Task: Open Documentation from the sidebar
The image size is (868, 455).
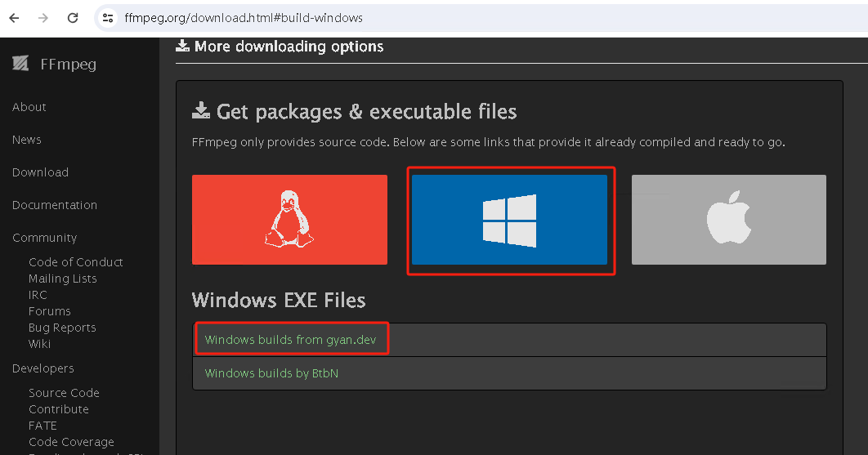Action: [55, 205]
